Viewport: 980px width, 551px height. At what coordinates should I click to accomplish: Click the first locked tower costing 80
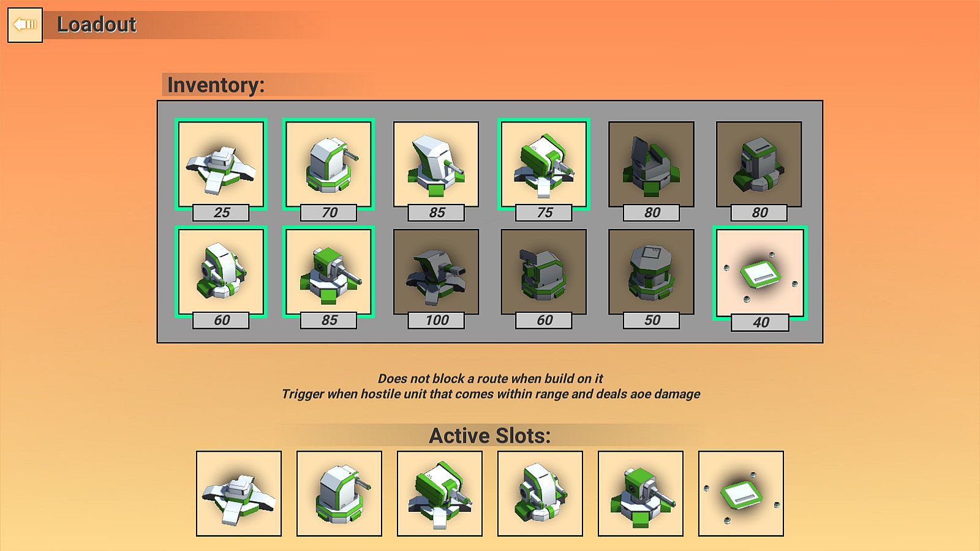pos(652,164)
